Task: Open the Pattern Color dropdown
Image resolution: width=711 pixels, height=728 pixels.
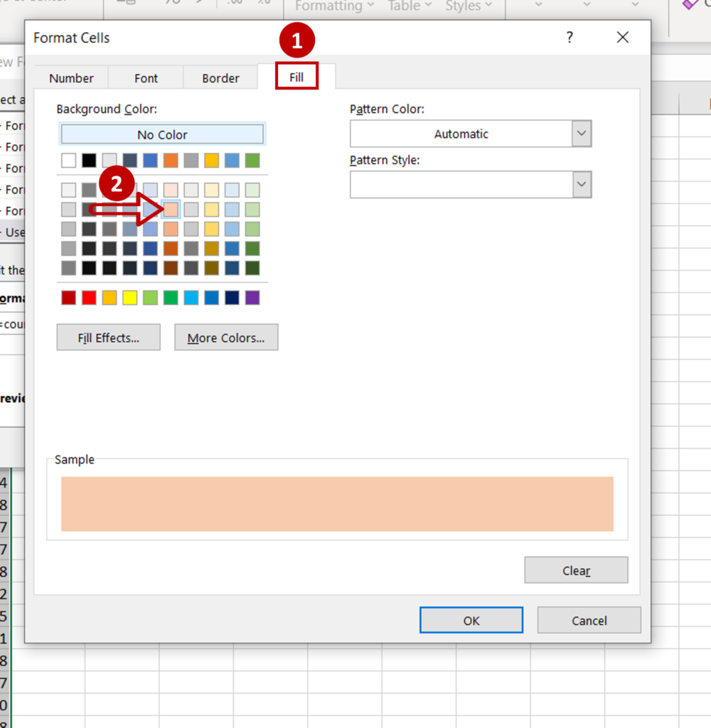Action: (581, 134)
